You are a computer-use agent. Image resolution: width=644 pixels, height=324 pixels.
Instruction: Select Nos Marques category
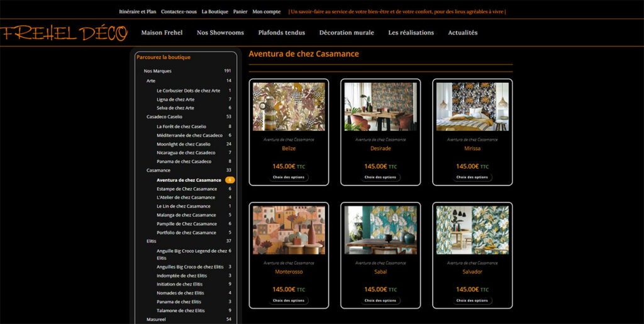click(x=158, y=71)
